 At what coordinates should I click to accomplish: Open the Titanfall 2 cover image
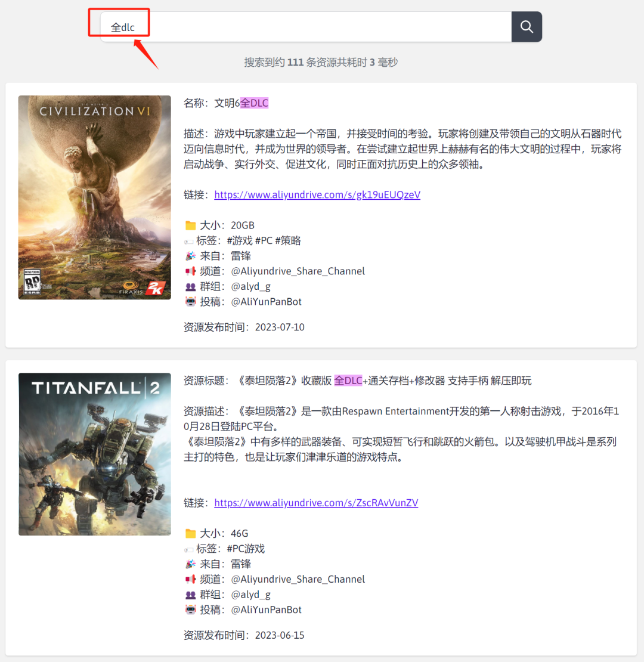[95, 454]
